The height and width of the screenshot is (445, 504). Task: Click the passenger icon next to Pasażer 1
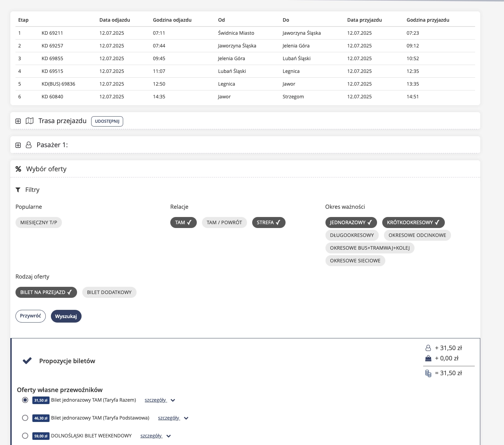tap(29, 145)
